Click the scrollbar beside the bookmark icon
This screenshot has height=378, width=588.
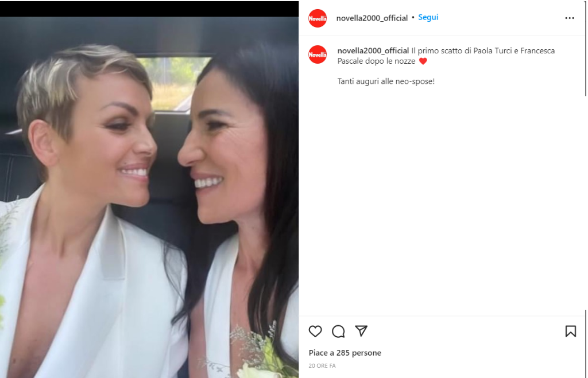point(585,344)
